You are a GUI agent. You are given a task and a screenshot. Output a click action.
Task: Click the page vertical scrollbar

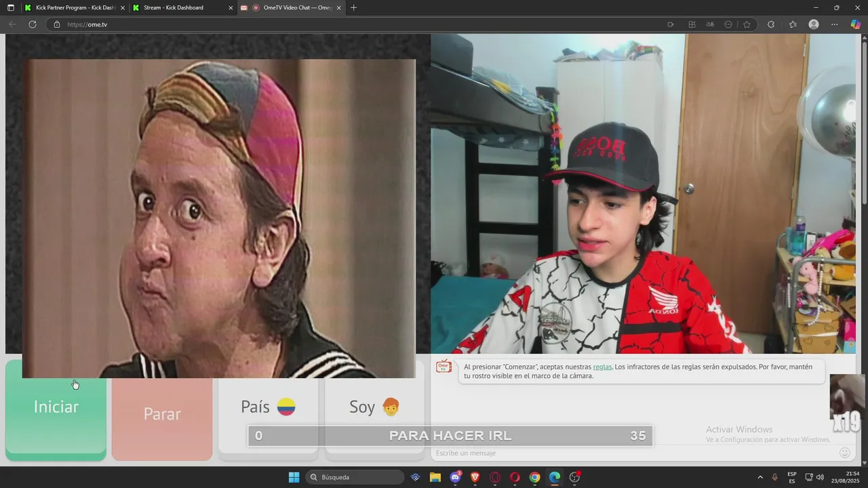864,122
